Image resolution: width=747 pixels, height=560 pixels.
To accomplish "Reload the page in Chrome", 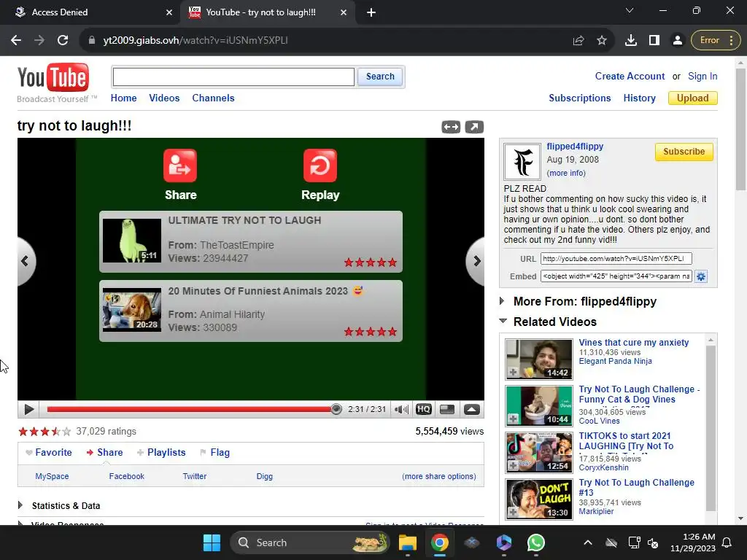I will click(63, 40).
